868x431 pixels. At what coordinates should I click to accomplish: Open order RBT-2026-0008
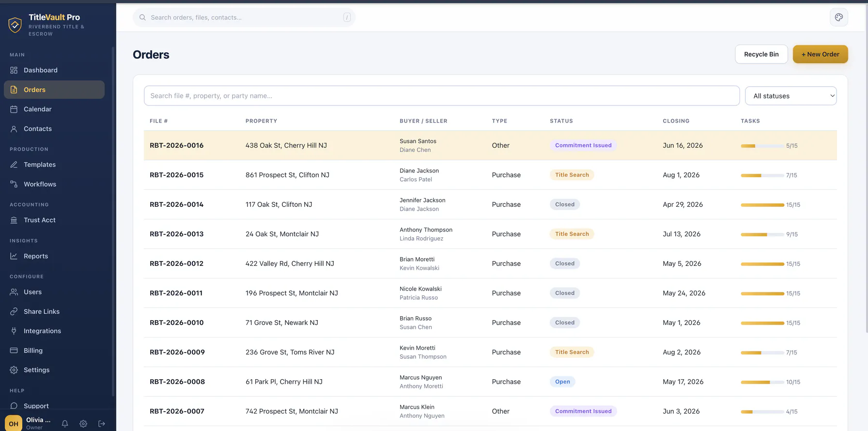177,382
